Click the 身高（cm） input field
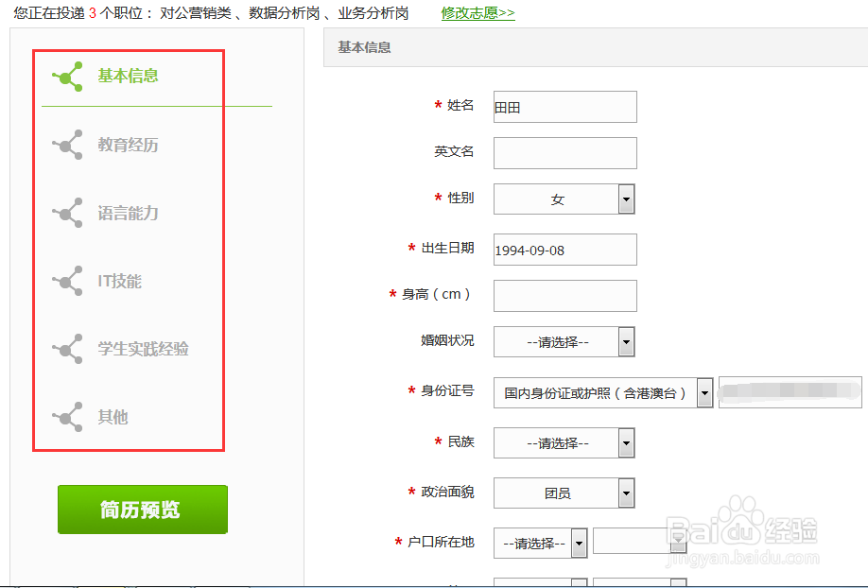Screen dimensions: 868x588 click(x=565, y=296)
